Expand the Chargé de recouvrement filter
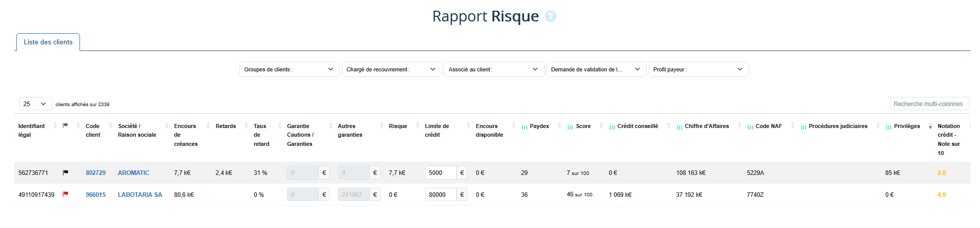This screenshot has width=980, height=228. click(x=391, y=69)
